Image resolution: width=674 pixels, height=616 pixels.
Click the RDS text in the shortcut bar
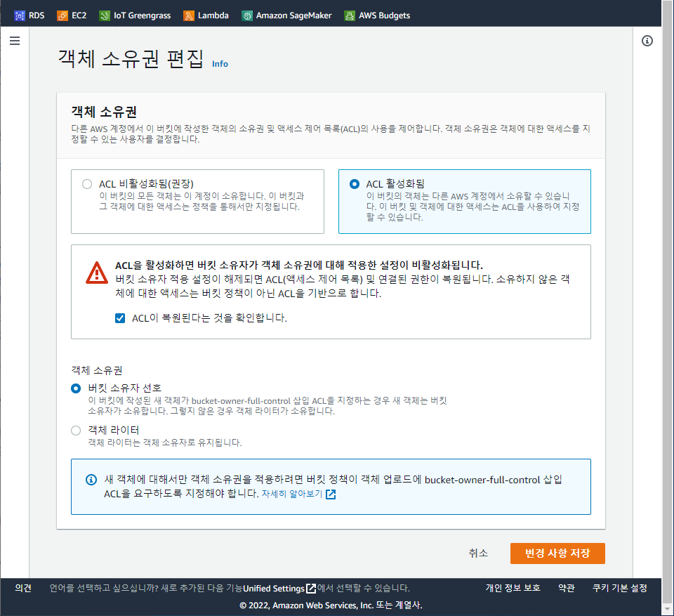click(x=37, y=15)
